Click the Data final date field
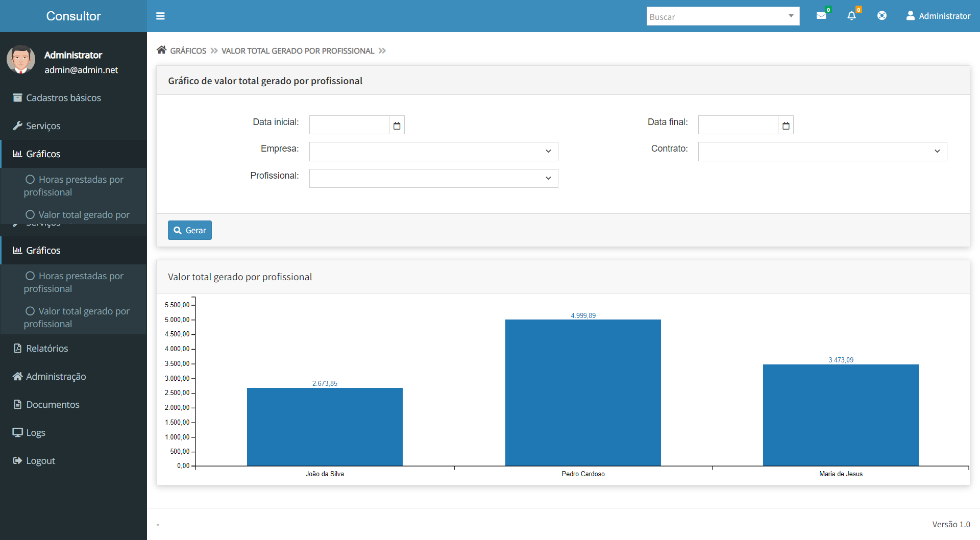The height and width of the screenshot is (540, 980). click(x=738, y=125)
